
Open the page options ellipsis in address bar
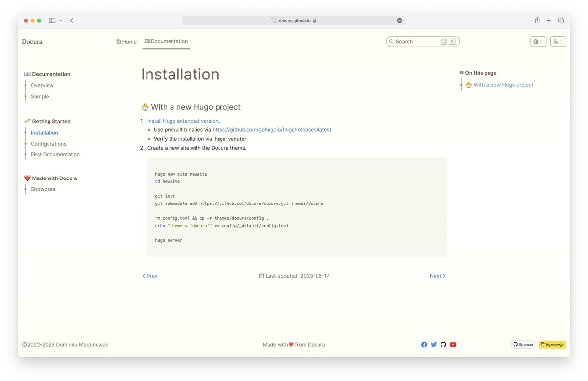pyautogui.click(x=399, y=20)
